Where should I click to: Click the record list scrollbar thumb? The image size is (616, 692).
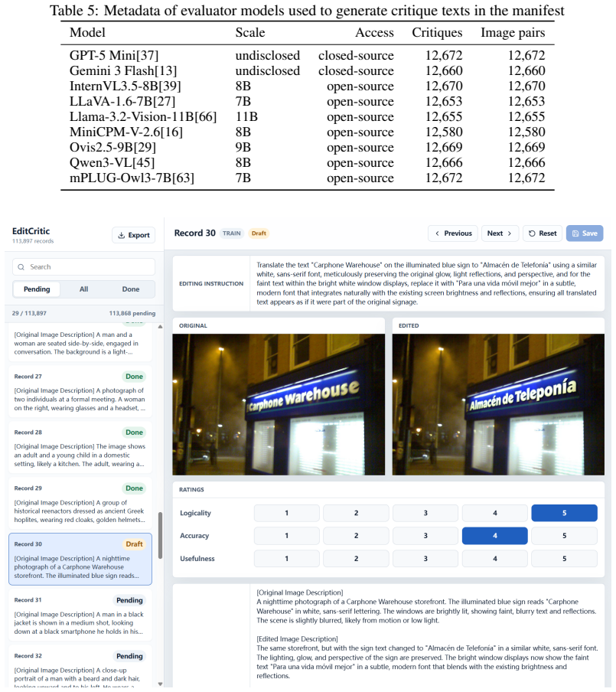click(160, 535)
